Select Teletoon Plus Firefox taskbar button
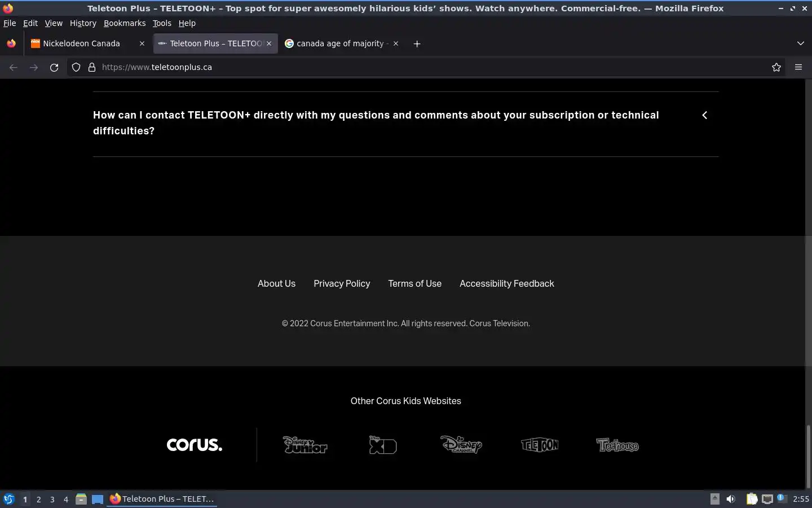The image size is (812, 508). [162, 499]
